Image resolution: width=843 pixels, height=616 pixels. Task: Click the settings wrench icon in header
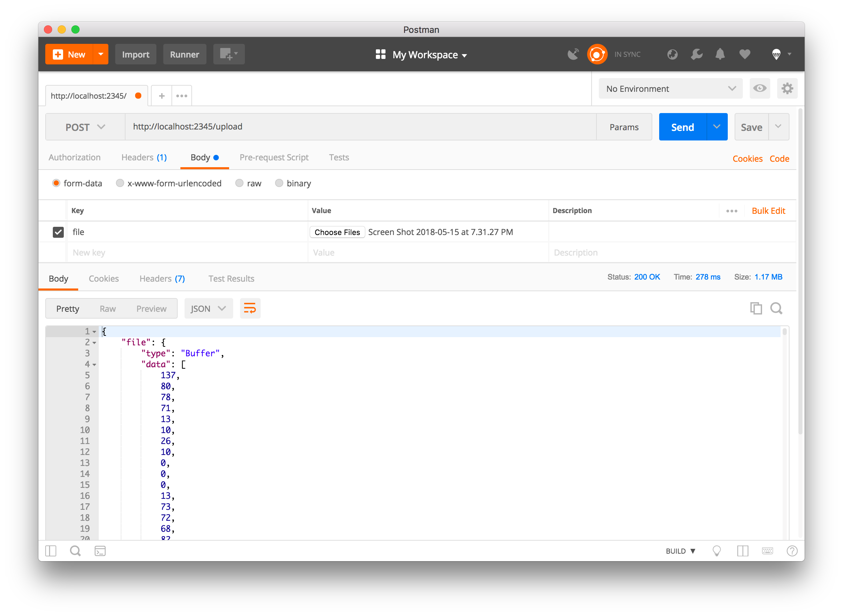696,54
